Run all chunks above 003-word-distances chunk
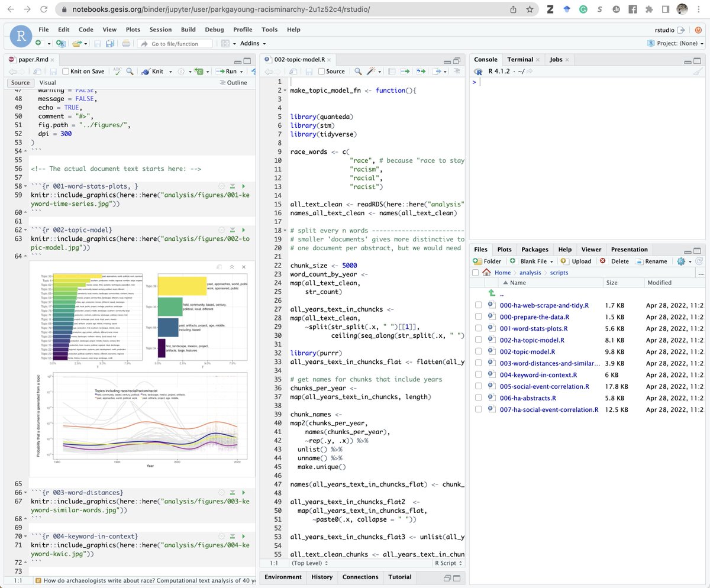This screenshot has width=710, height=588. point(234,492)
